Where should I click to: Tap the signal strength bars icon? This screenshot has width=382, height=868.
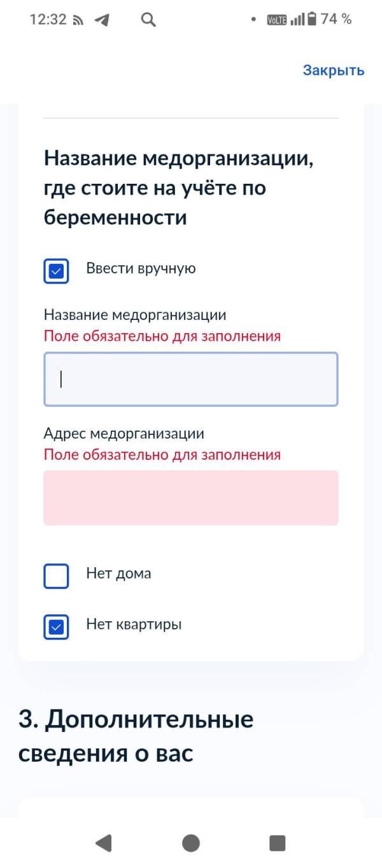pos(297,20)
